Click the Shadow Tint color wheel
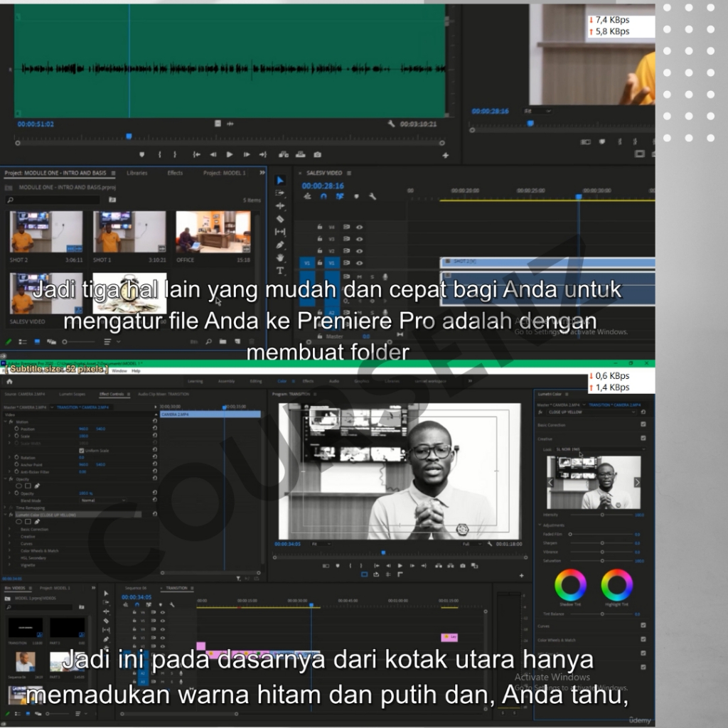 570,585
